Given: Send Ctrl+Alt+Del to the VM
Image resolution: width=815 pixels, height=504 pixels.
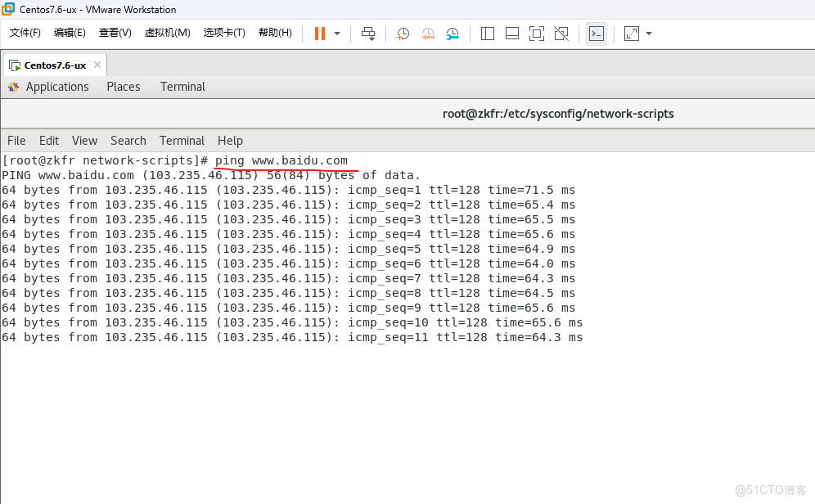Looking at the screenshot, I should click(368, 34).
